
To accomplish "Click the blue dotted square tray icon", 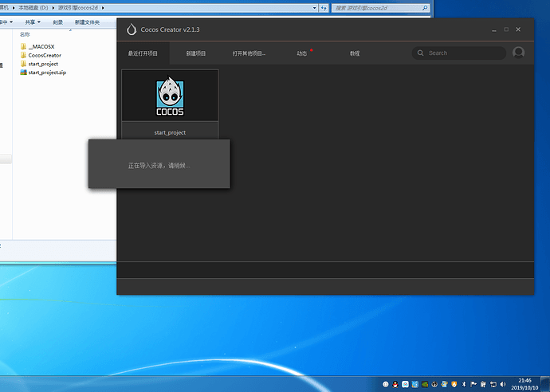I will [415, 384].
